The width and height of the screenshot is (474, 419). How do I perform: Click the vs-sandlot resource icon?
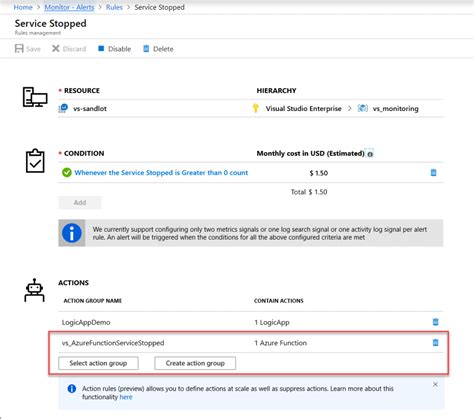point(63,108)
